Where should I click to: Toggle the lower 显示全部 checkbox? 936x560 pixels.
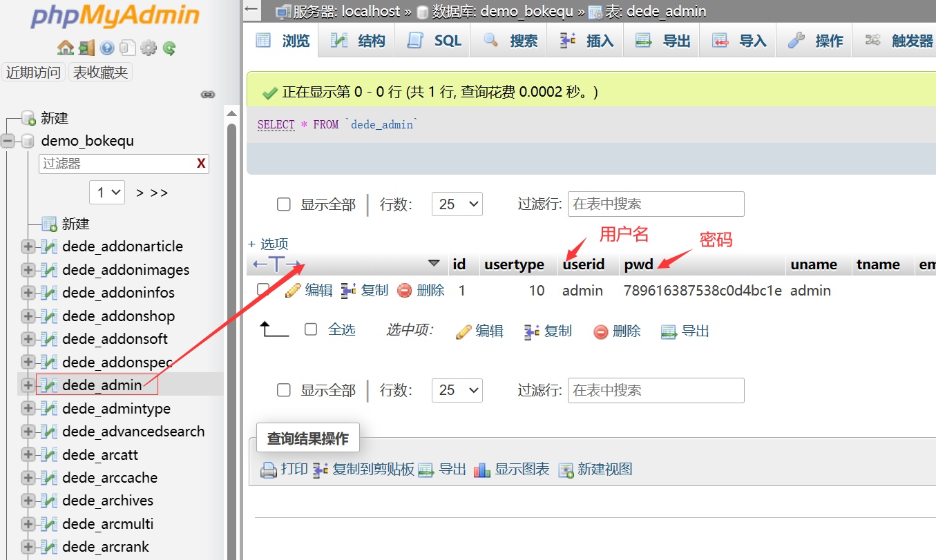click(284, 390)
